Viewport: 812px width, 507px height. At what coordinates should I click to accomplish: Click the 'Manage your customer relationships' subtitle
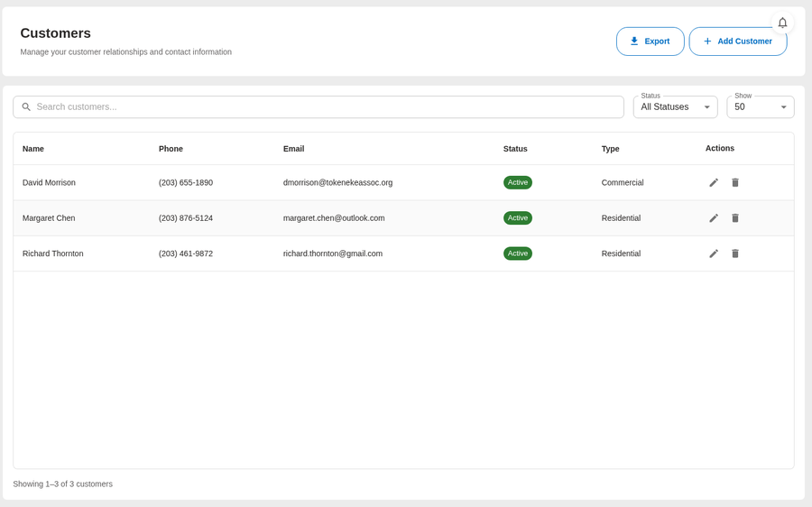click(125, 51)
